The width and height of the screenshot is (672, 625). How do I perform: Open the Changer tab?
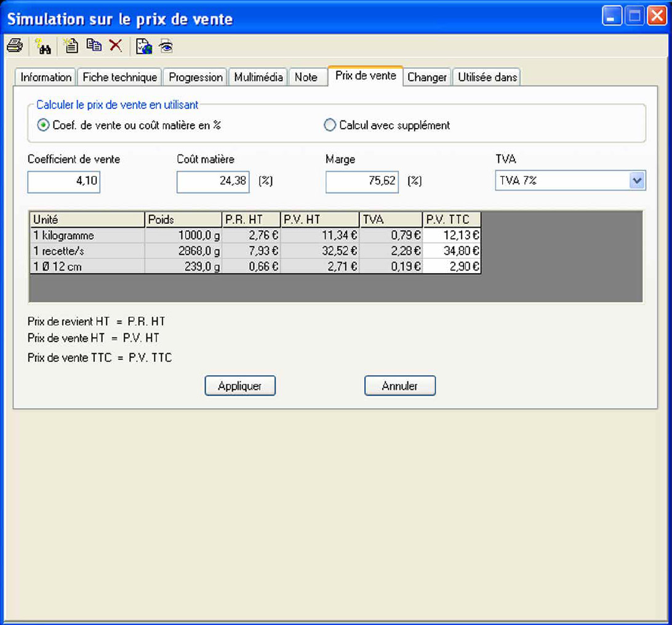point(427,77)
